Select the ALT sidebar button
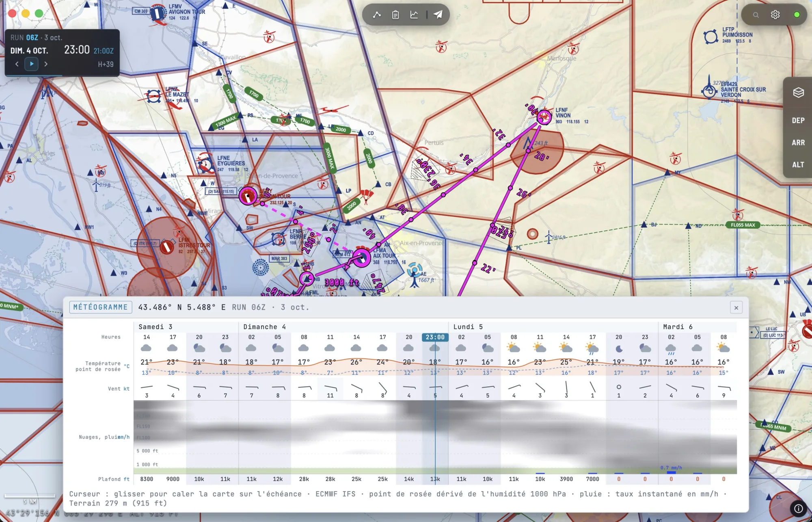Viewport: 812px width, 522px height. (798, 165)
